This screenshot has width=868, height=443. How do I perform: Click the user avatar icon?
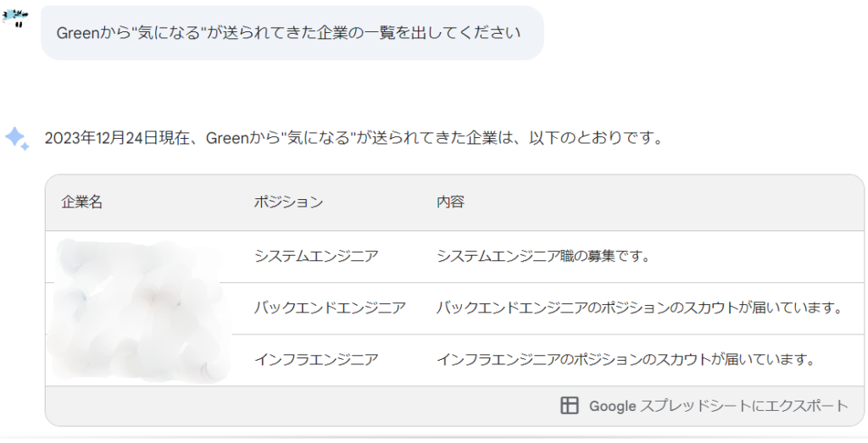pyautogui.click(x=15, y=18)
